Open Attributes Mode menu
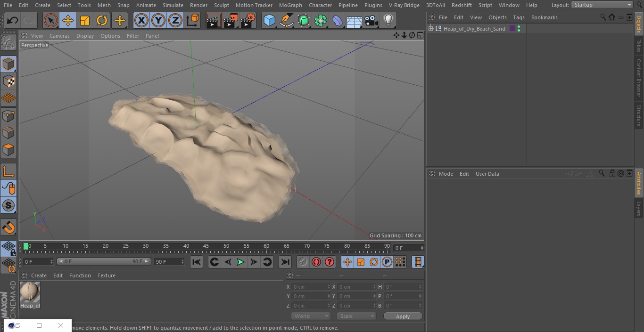 click(x=446, y=174)
